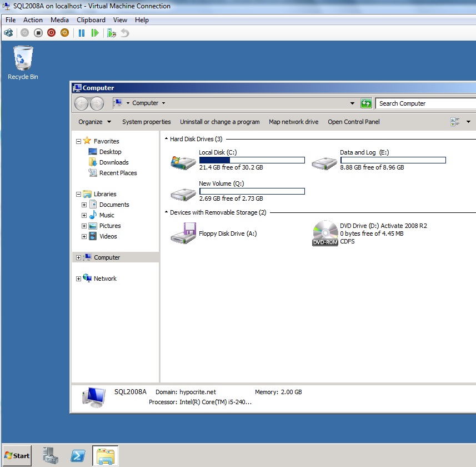The image size is (476, 467).
Task: Click the Start button
Action: pyautogui.click(x=17, y=456)
